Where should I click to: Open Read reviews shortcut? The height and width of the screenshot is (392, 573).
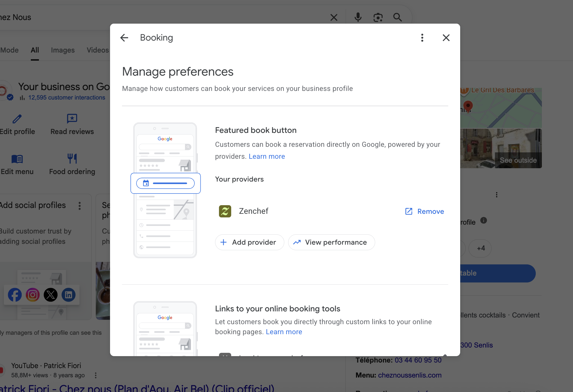(x=72, y=124)
